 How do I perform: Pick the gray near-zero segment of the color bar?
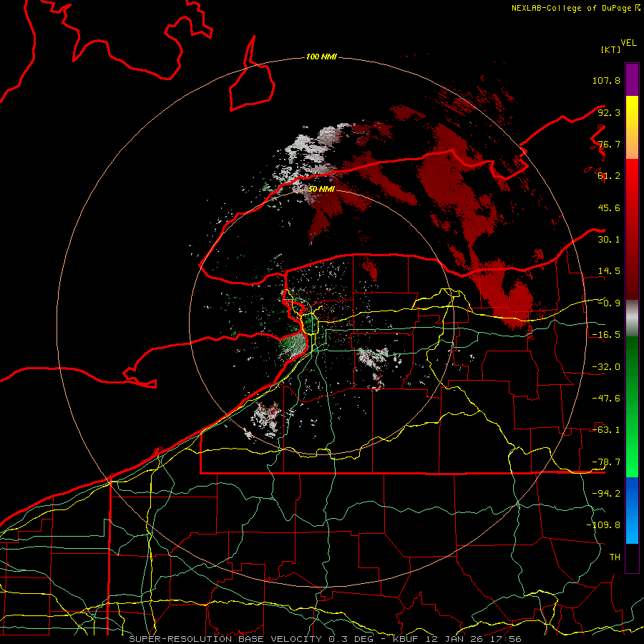(632, 318)
